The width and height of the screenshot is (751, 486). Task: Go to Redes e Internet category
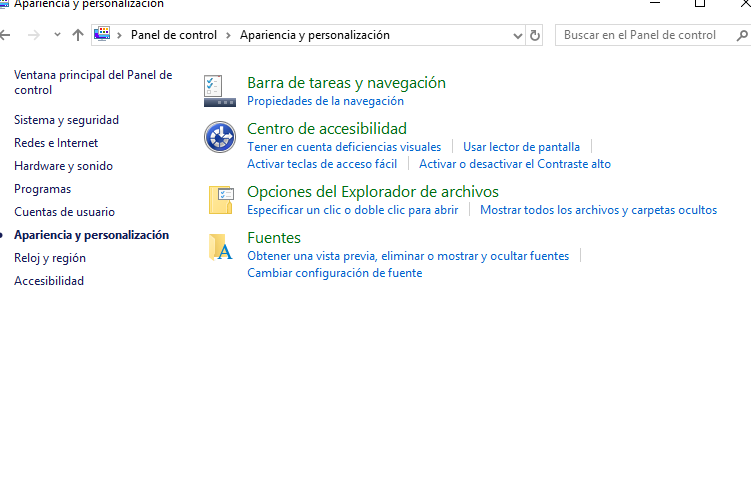click(56, 143)
